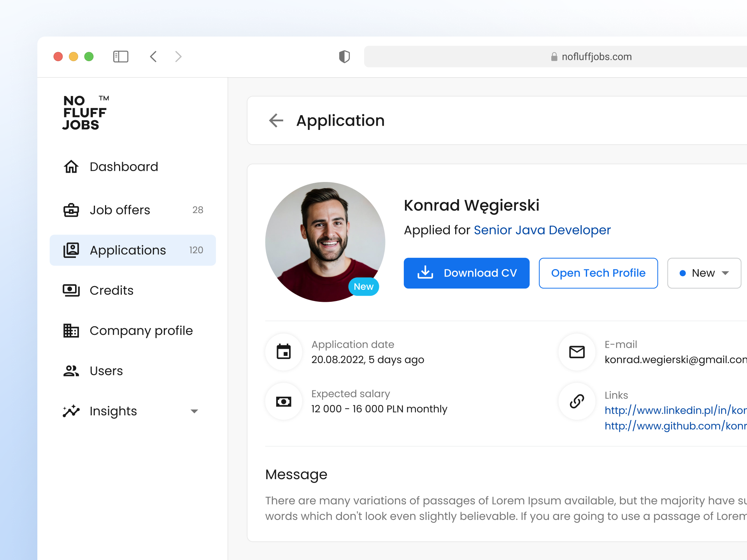
Task: Click the envelope icon next to E-mail
Action: point(577,352)
